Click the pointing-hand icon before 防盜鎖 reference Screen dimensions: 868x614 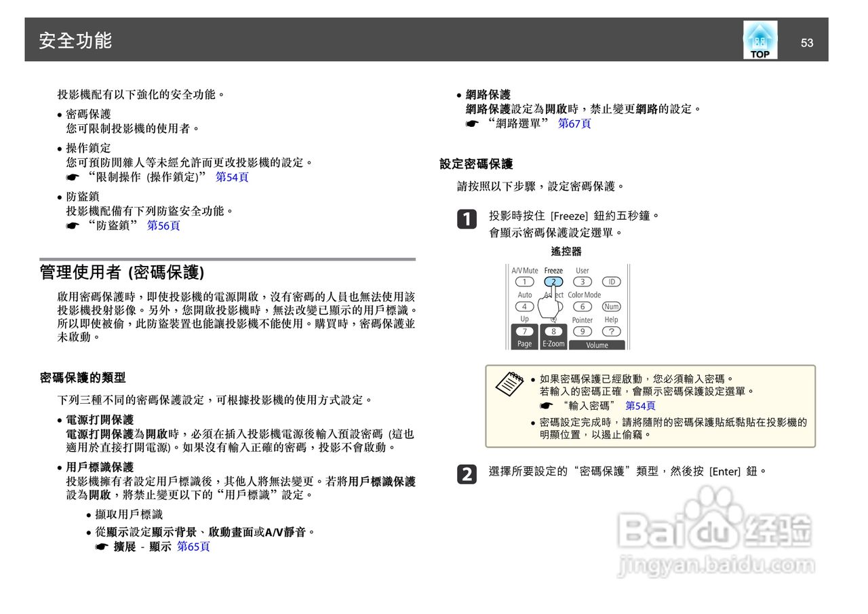click(x=73, y=226)
